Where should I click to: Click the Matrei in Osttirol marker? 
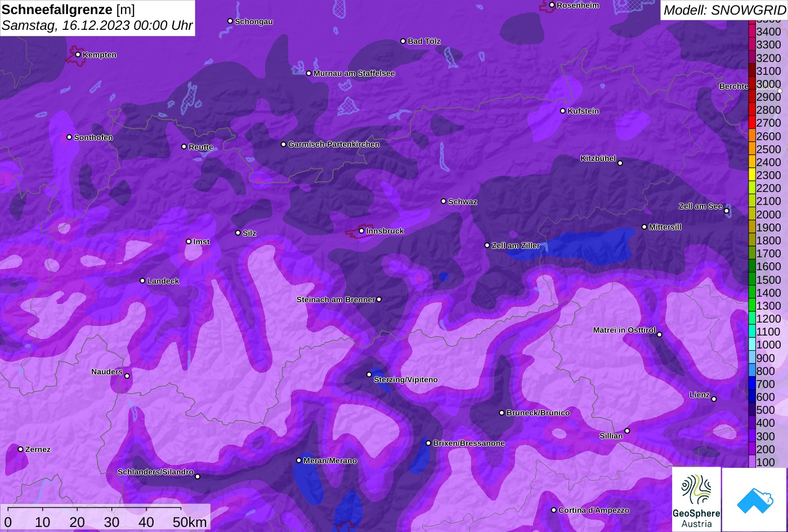point(659,334)
